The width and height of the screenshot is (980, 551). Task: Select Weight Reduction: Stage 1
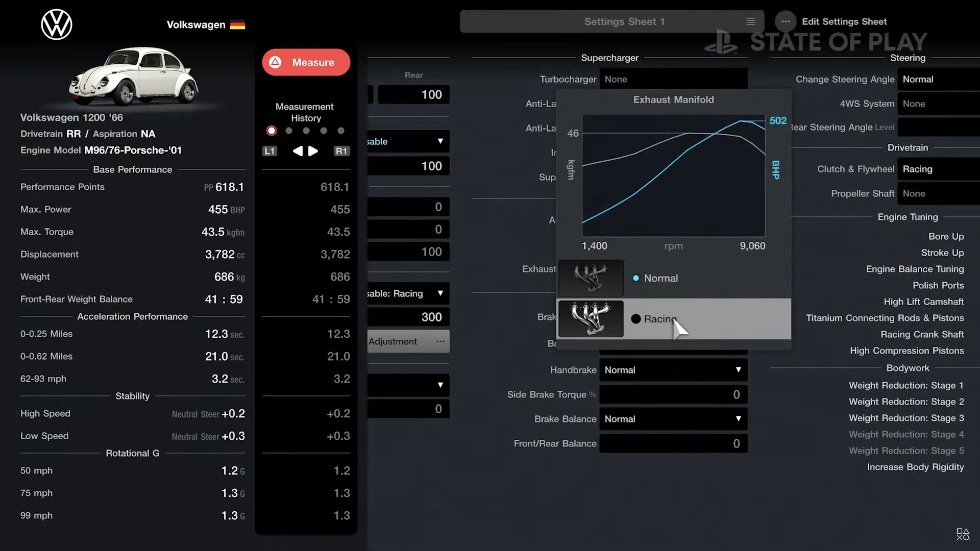[906, 385]
